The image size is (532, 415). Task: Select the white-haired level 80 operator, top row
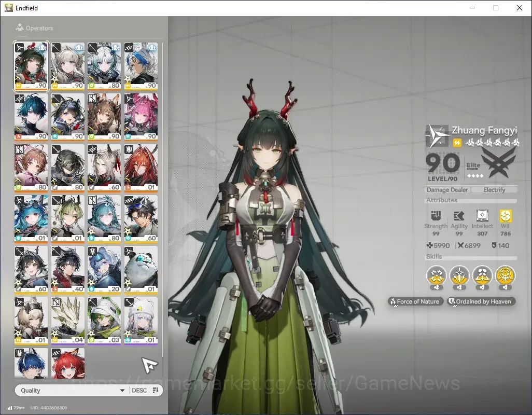click(x=104, y=66)
